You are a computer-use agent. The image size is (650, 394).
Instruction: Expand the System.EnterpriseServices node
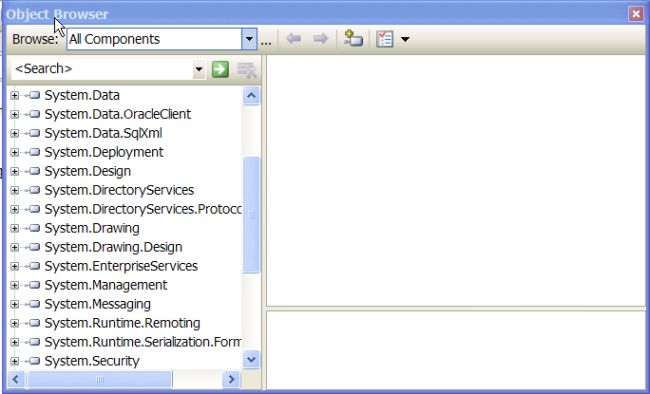pyautogui.click(x=15, y=266)
